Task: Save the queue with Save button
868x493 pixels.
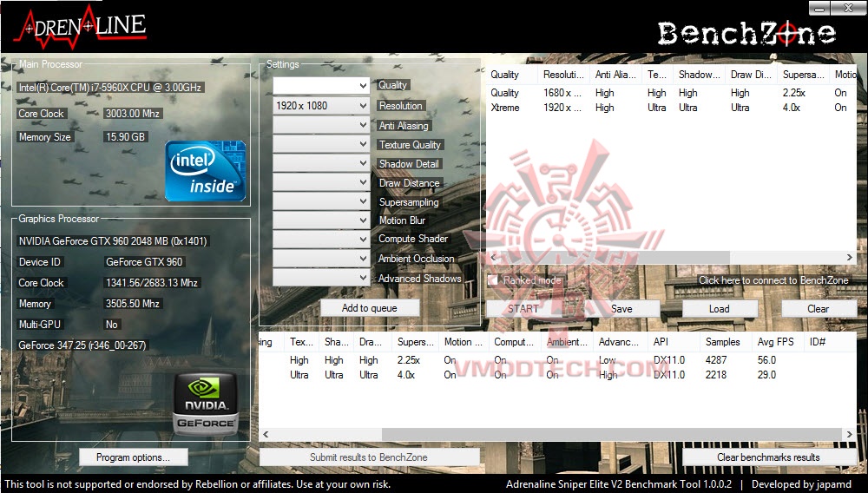Action: (621, 309)
